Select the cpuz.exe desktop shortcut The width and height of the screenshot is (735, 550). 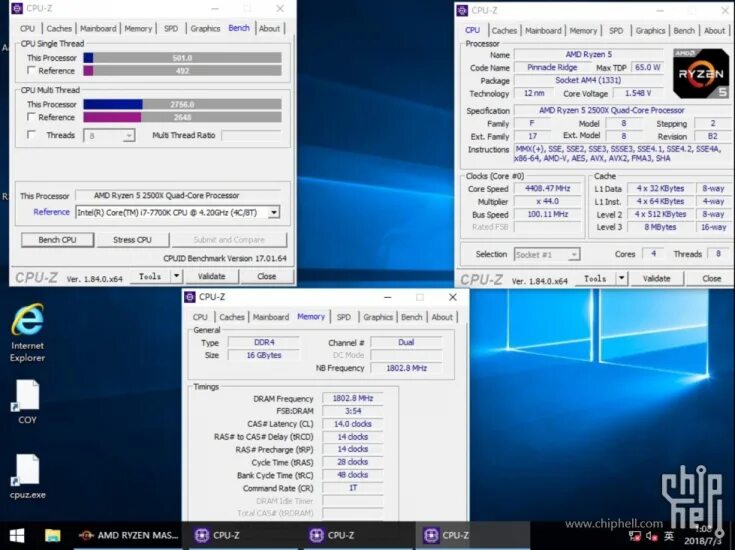[27, 477]
